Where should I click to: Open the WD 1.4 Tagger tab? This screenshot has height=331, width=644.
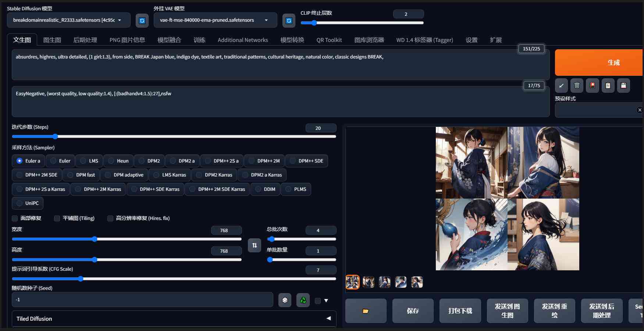424,40
